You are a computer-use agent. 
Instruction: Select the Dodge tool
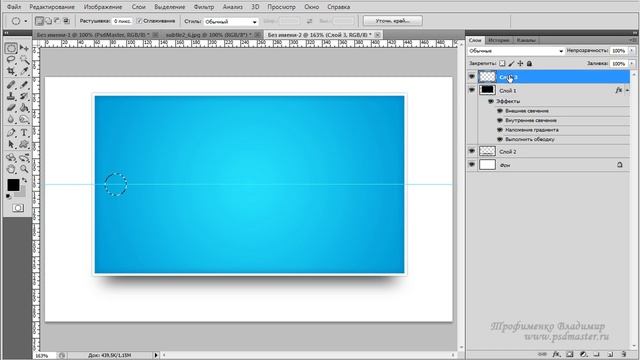[x=24, y=120]
